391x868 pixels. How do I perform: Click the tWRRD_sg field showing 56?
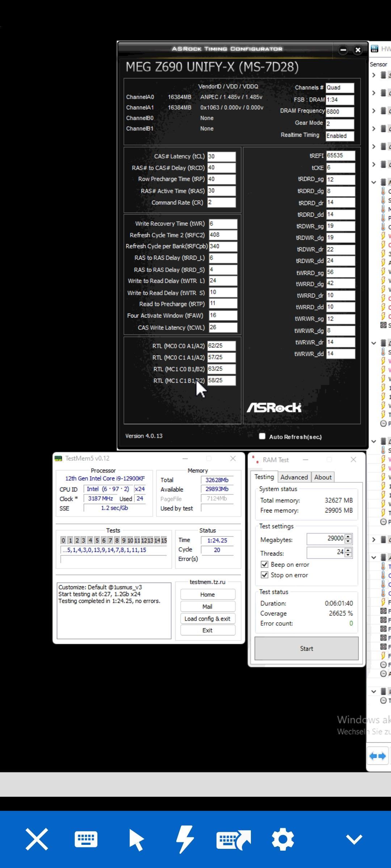coord(340,272)
